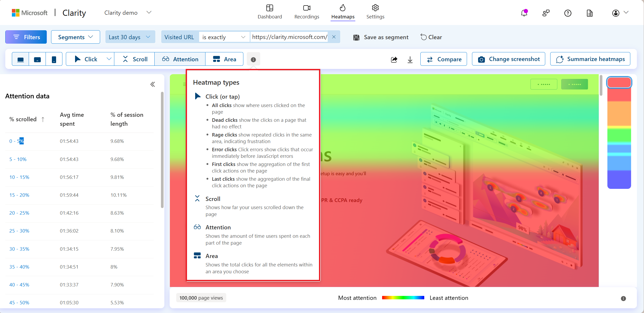Select the Click heatmap type
Viewport: 644px width, 313px height.
coord(86,59)
